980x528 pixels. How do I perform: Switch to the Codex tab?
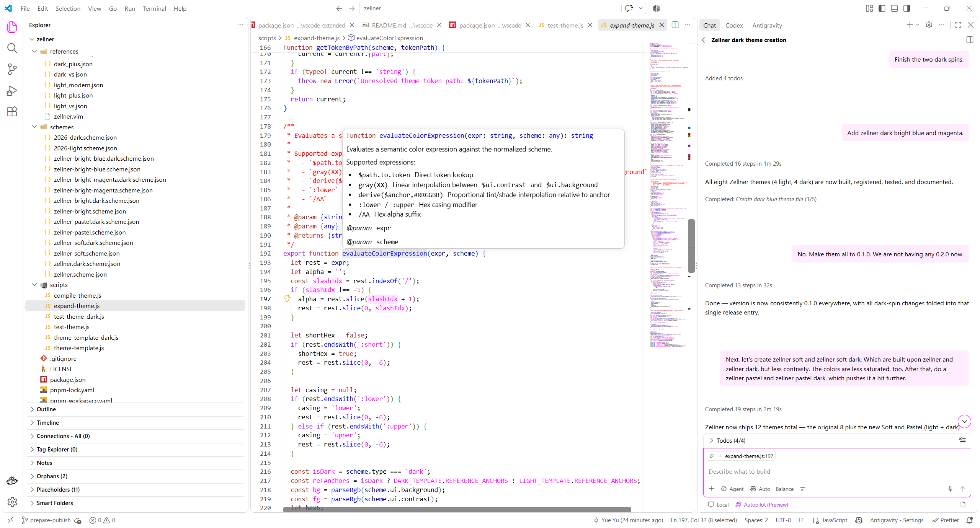click(x=734, y=25)
